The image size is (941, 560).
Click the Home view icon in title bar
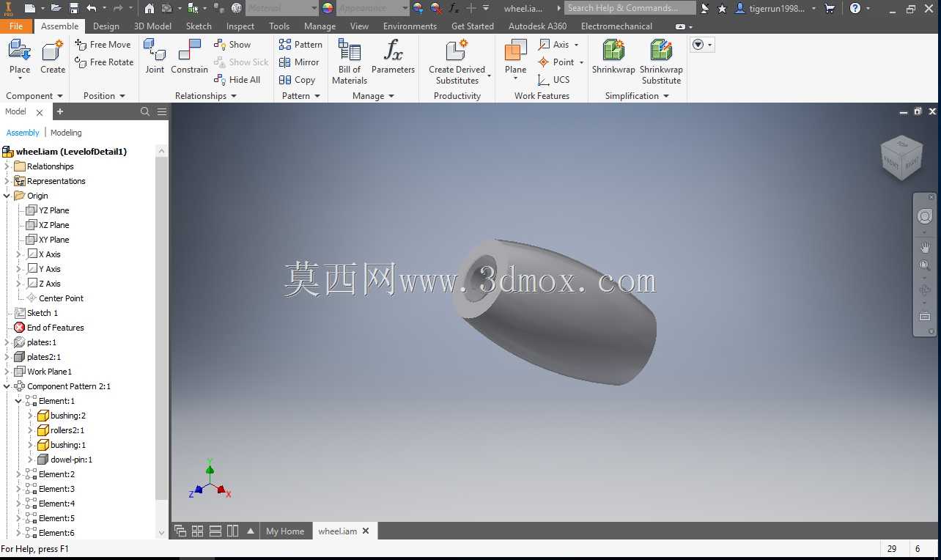point(150,8)
